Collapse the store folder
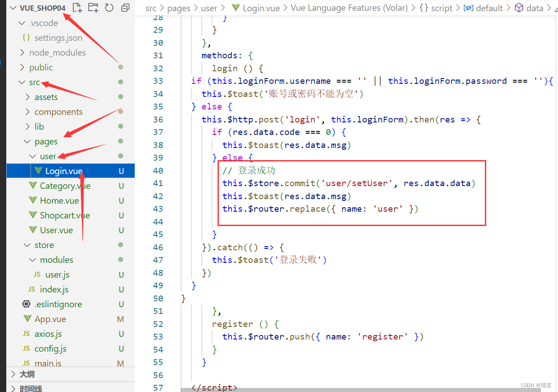The image size is (558, 392). click(x=28, y=245)
